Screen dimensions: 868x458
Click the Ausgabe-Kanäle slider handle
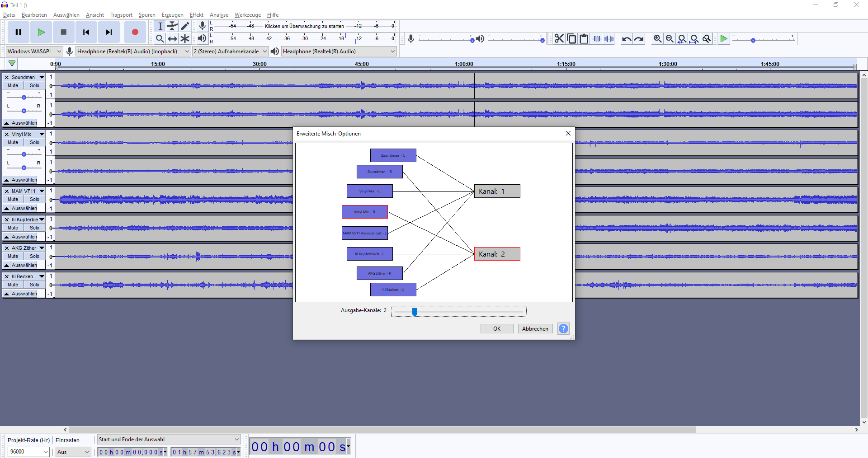click(x=415, y=312)
